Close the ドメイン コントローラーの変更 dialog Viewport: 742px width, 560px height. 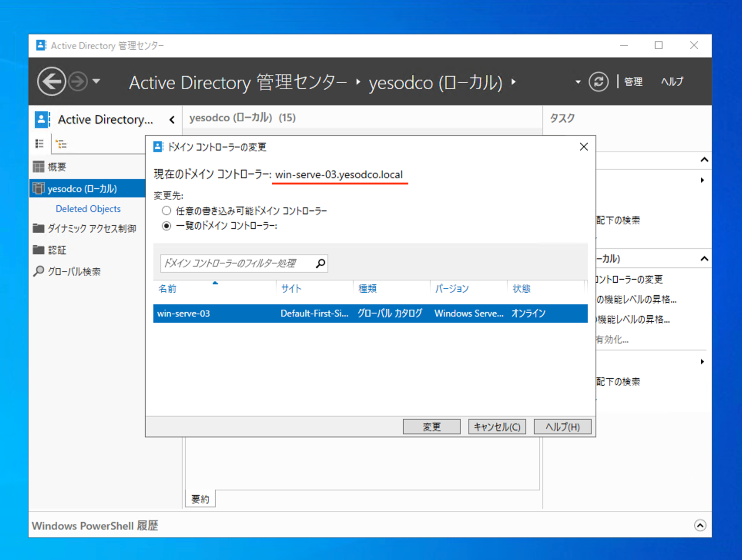tap(584, 147)
